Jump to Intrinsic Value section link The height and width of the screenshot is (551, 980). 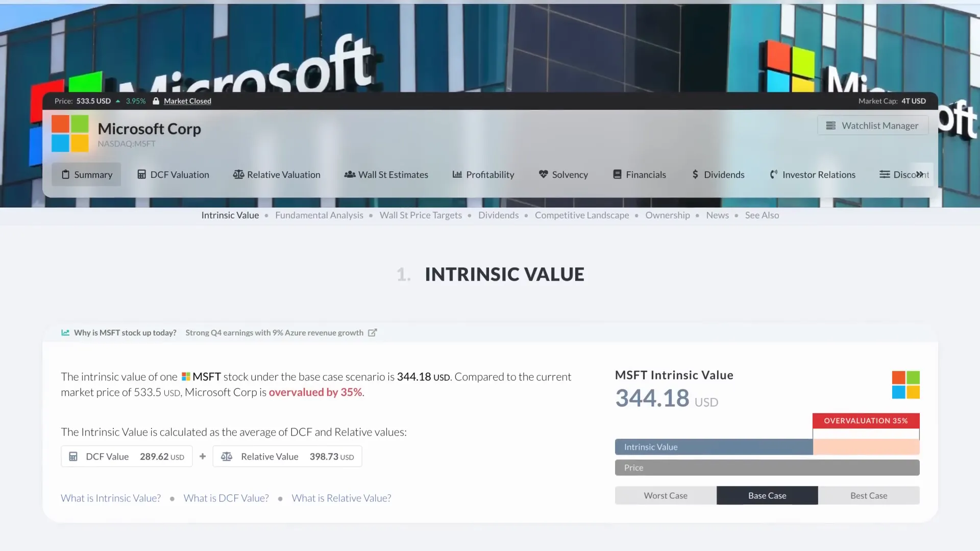[230, 215]
